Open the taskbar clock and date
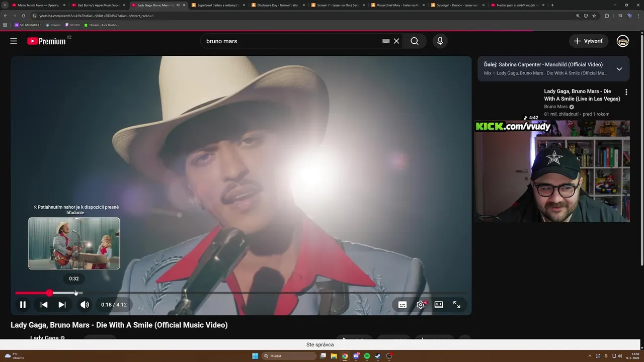644x362 pixels. [x=633, y=356]
